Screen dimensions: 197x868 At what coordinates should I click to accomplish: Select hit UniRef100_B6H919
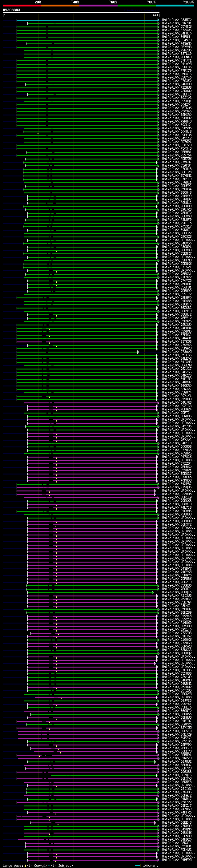click(x=177, y=311)
